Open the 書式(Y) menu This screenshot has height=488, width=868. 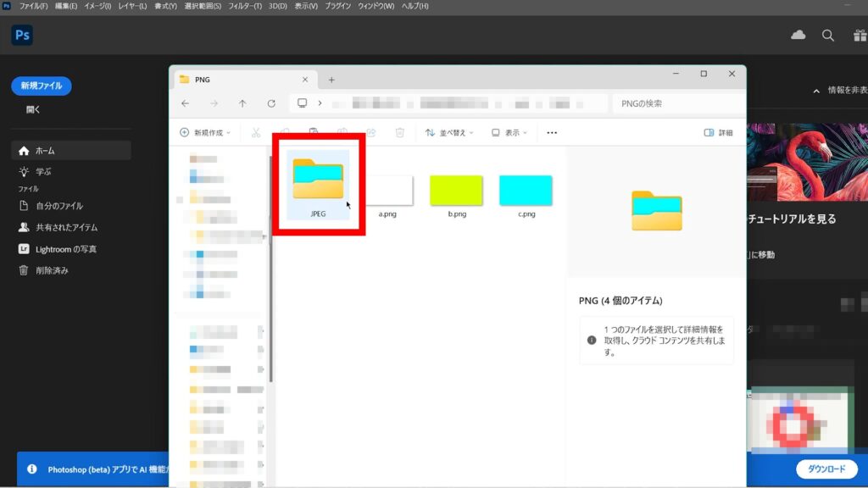pyautogui.click(x=165, y=6)
